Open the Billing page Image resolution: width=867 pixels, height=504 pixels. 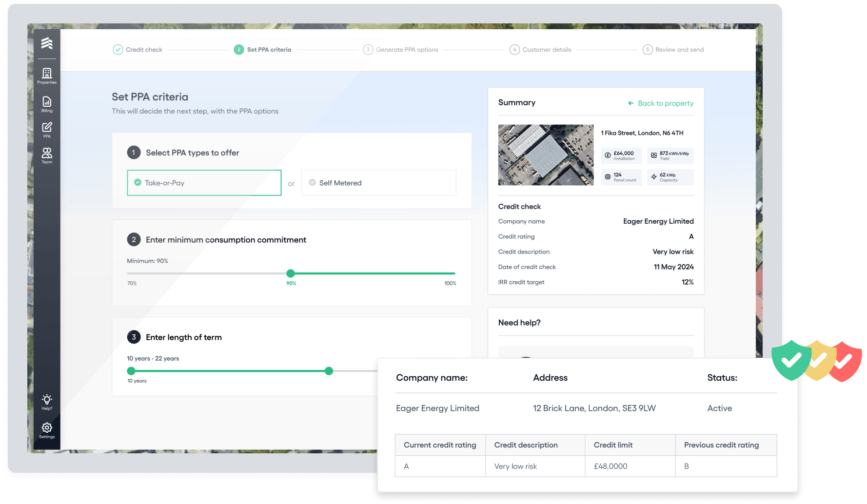(x=47, y=104)
